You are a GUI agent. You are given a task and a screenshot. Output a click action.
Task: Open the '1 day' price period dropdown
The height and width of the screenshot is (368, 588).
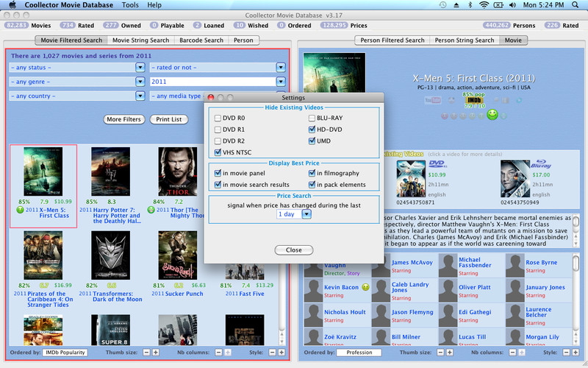(306, 213)
